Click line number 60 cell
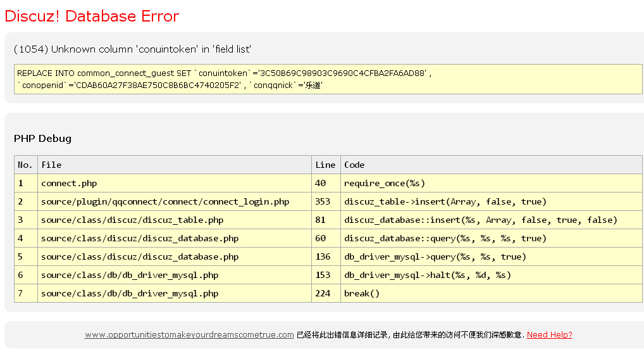The image size is (644, 354). (x=326, y=239)
